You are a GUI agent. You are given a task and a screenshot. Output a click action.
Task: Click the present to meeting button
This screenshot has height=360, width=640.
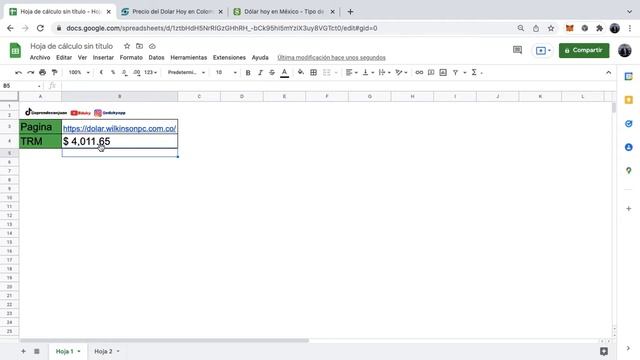[543, 51]
